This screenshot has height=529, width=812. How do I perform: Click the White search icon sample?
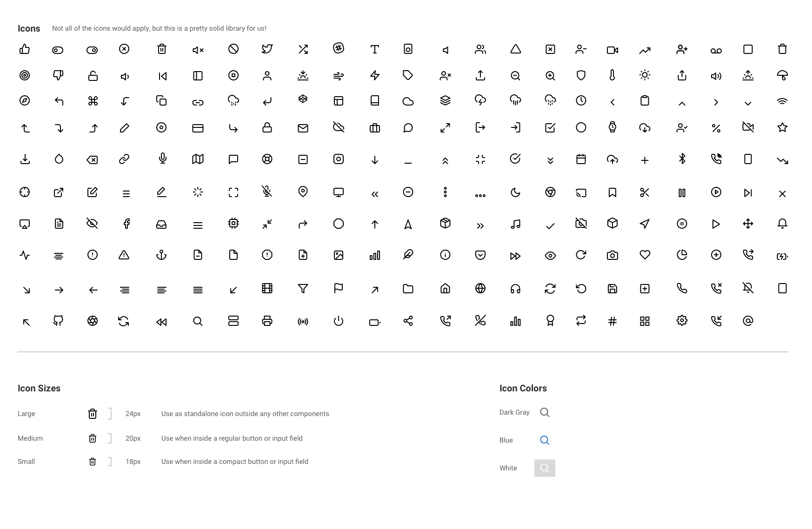coord(545,468)
